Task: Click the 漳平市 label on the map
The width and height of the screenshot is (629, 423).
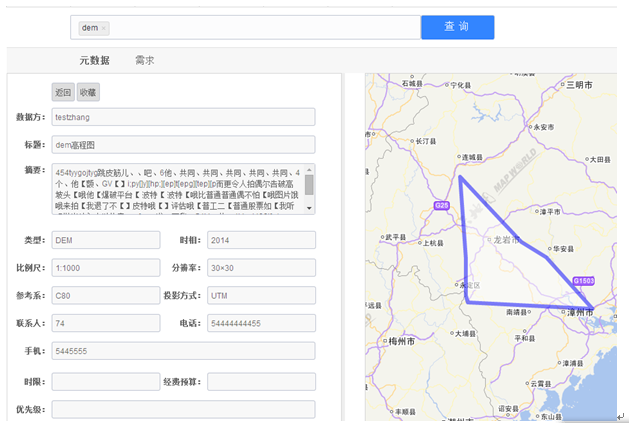Action: click(550, 211)
